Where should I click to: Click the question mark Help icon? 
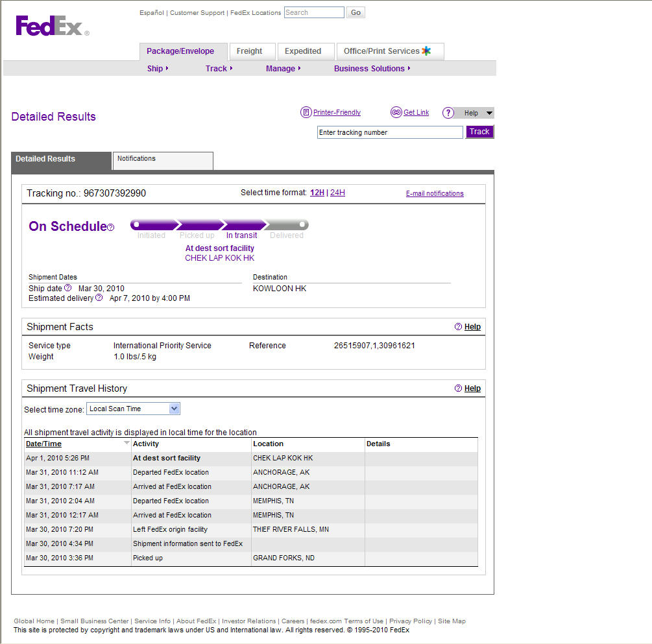tap(448, 113)
